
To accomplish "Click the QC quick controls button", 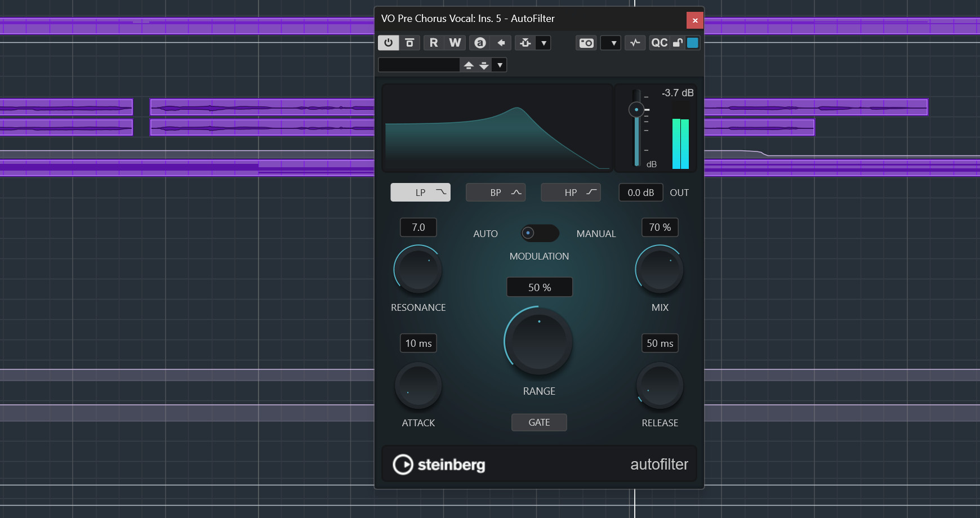I will [659, 43].
